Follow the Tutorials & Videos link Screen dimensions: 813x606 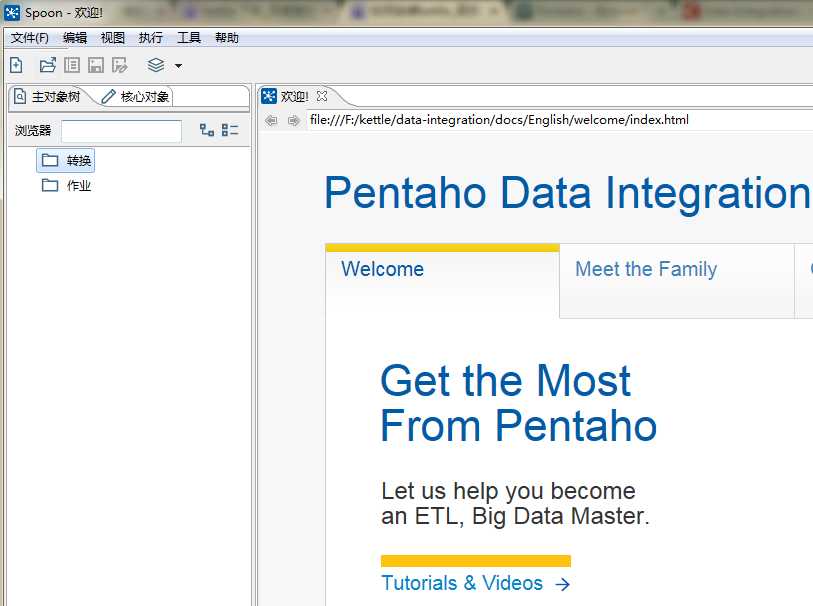[x=475, y=583]
